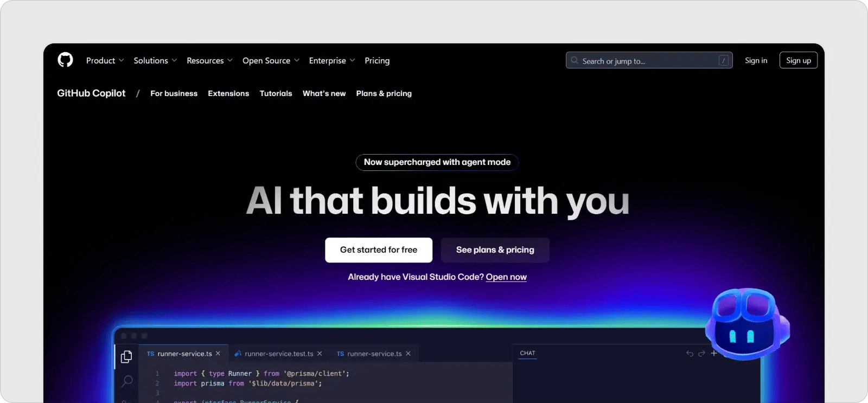The image size is (868, 403).
Task: Select the Search magnifier in editor sidebar
Action: (x=127, y=381)
